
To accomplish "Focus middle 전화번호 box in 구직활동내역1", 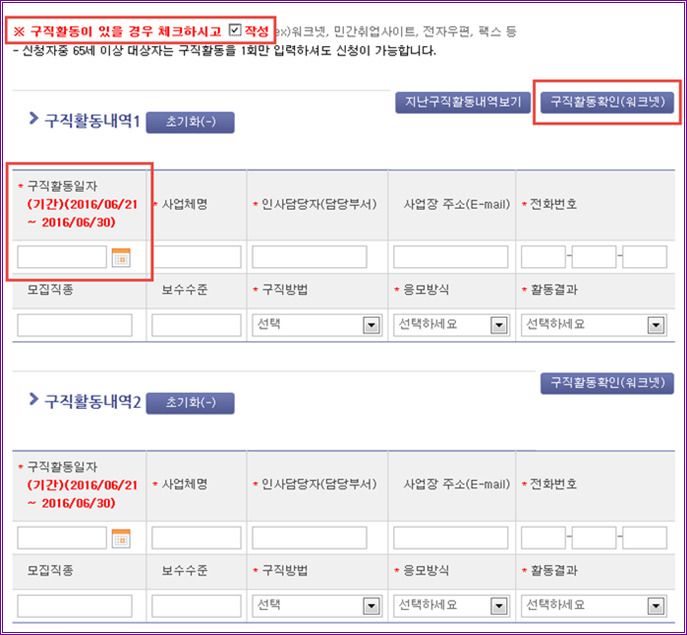I will (x=594, y=257).
